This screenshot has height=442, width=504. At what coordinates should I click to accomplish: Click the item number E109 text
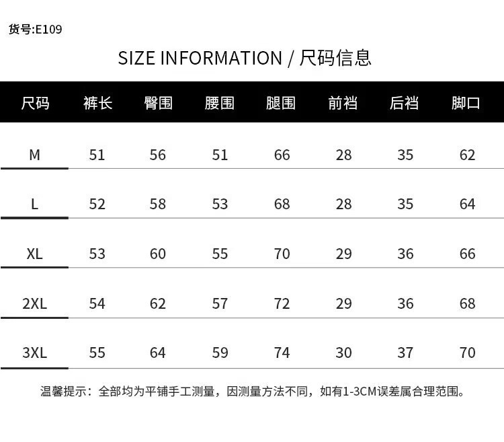coord(35,29)
